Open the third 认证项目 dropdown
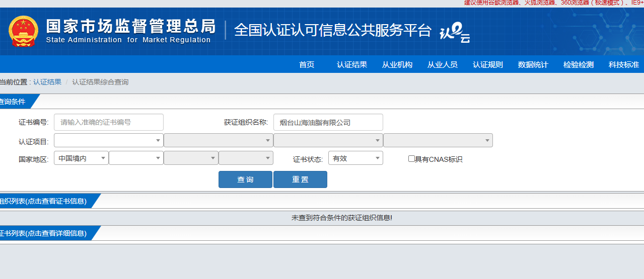Viewport: 644px width, 279px height. point(328,140)
